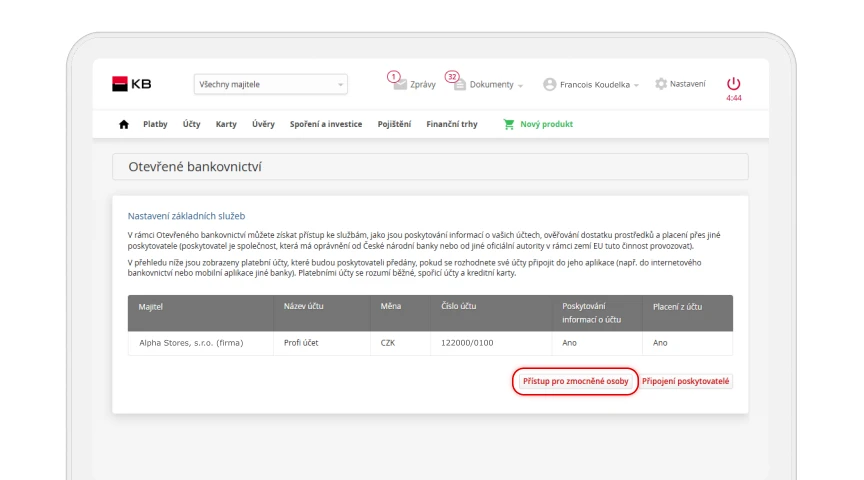
Task: Open the Platby menu
Action: 155,125
